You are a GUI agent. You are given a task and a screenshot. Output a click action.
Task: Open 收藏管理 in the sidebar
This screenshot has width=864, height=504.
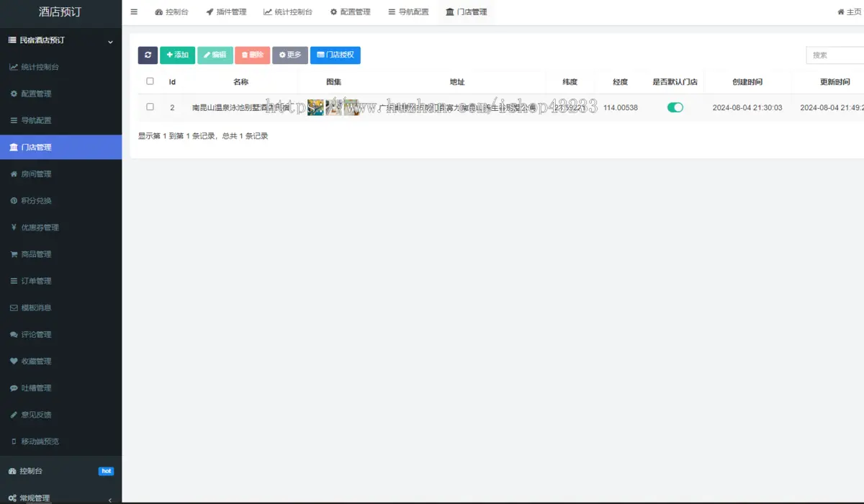tap(36, 361)
